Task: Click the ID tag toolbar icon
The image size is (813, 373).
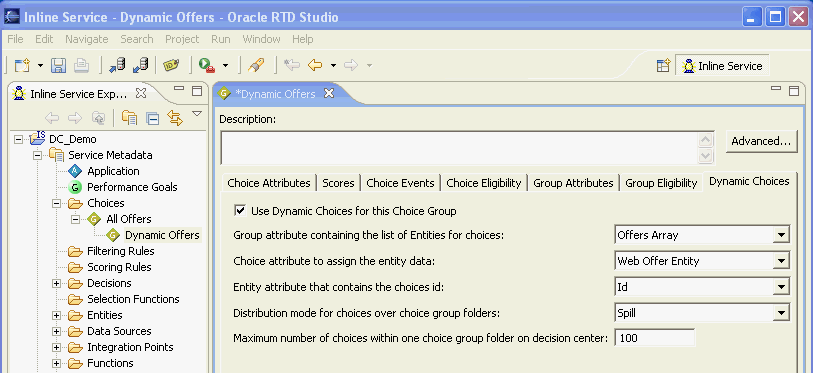Action: click(x=171, y=65)
